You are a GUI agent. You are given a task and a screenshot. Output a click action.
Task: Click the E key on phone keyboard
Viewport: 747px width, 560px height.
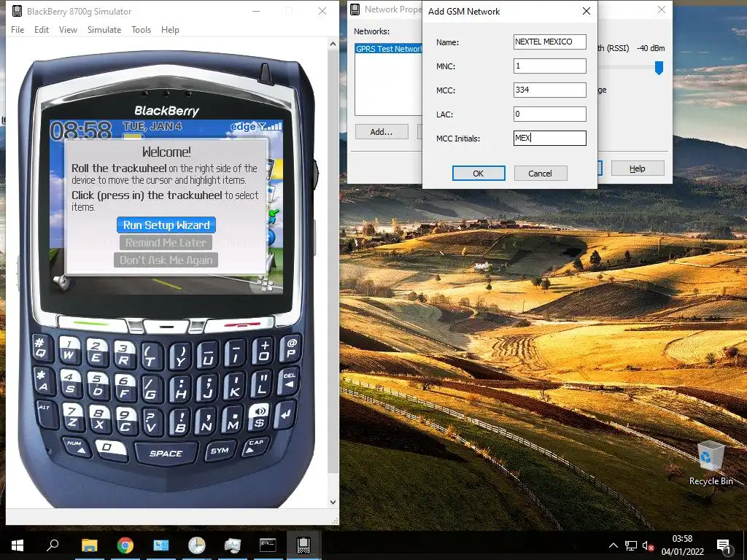(x=97, y=353)
